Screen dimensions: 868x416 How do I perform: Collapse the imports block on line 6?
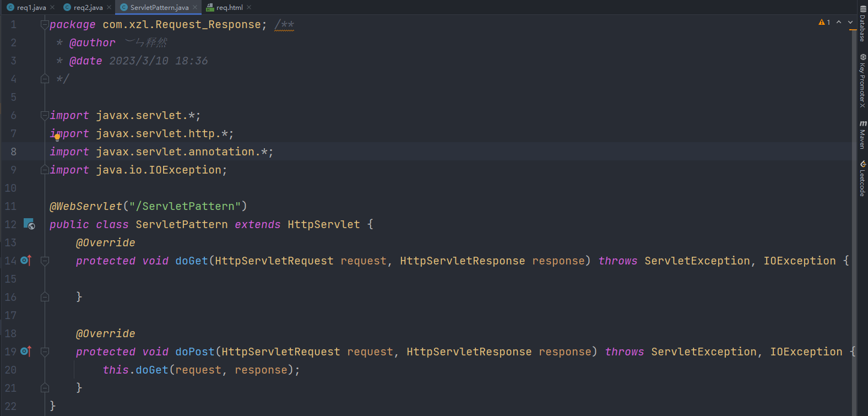(45, 115)
